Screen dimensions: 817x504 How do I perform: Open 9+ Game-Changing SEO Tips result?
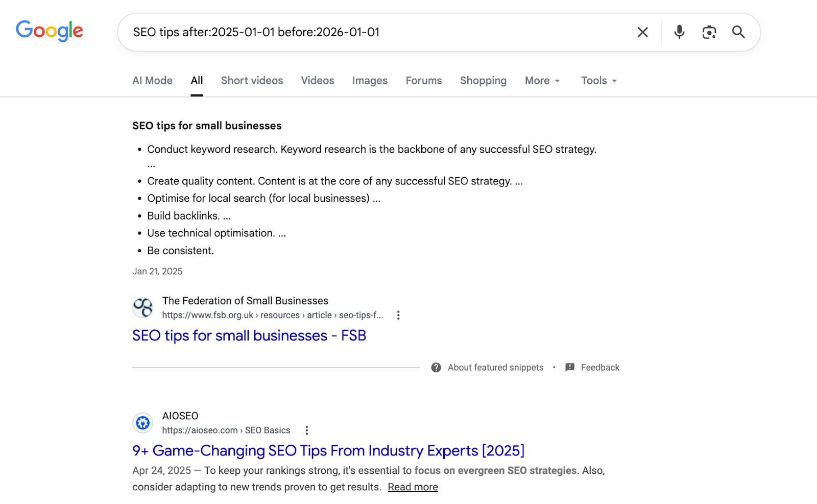click(328, 450)
